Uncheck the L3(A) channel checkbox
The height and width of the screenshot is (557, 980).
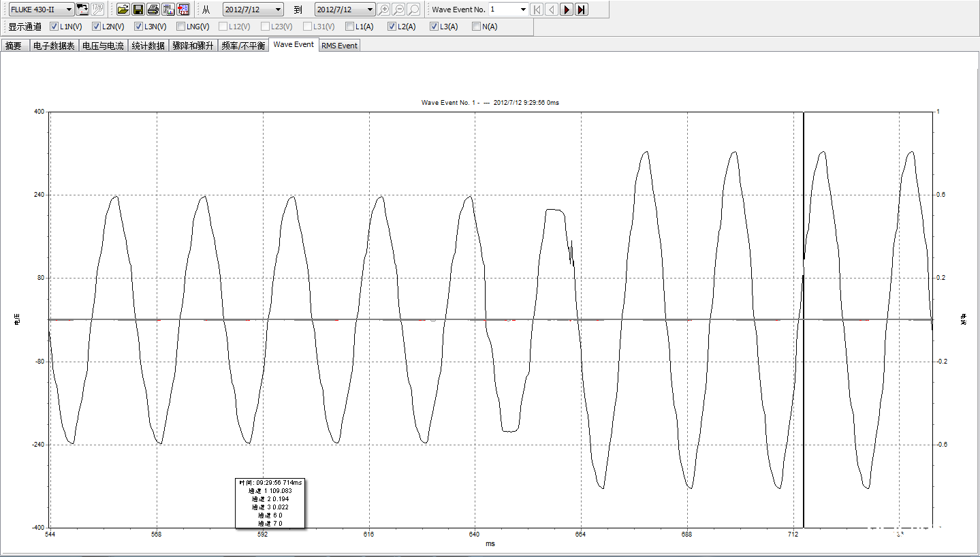(434, 27)
